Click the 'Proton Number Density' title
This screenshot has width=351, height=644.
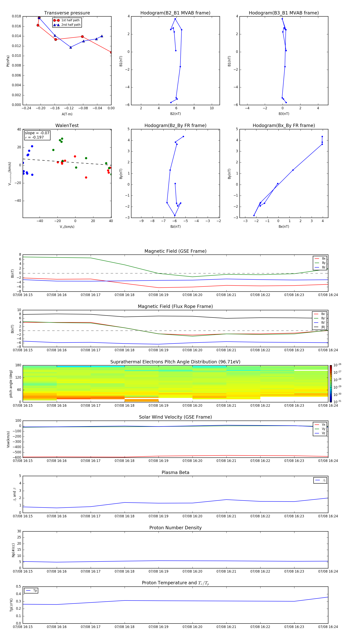pos(175,528)
